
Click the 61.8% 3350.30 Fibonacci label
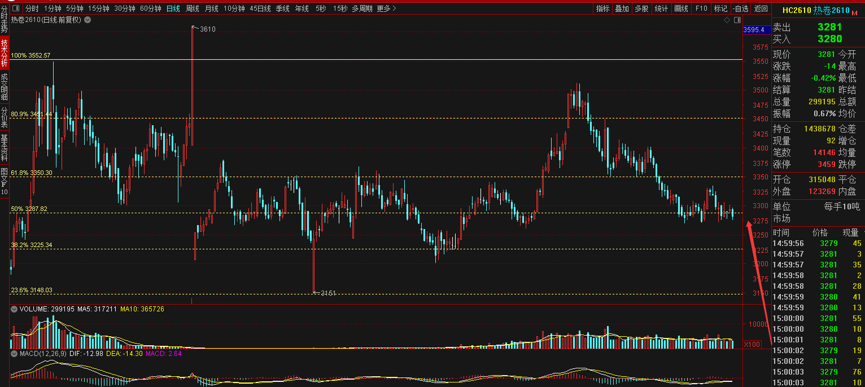pos(31,173)
